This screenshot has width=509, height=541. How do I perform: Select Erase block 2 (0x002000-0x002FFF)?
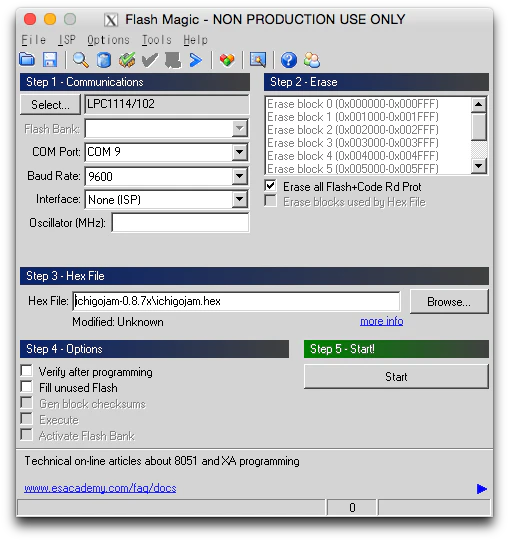[x=353, y=130]
